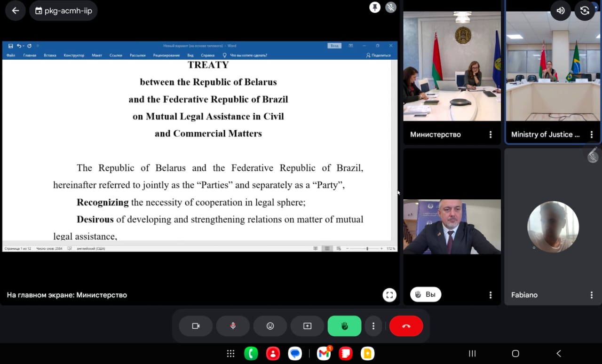Open meeting details for pkg-acmh-iip
Image resolution: width=602 pixels, height=364 pixels.
(63, 10)
